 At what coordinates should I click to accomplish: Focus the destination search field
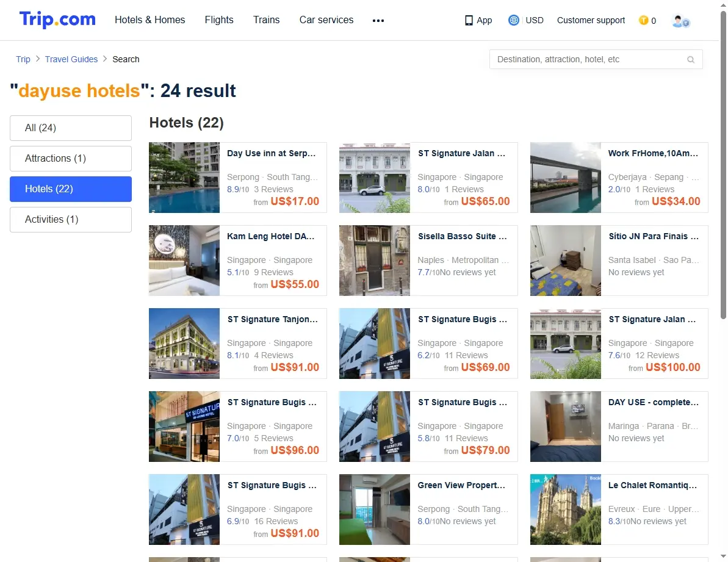point(596,59)
